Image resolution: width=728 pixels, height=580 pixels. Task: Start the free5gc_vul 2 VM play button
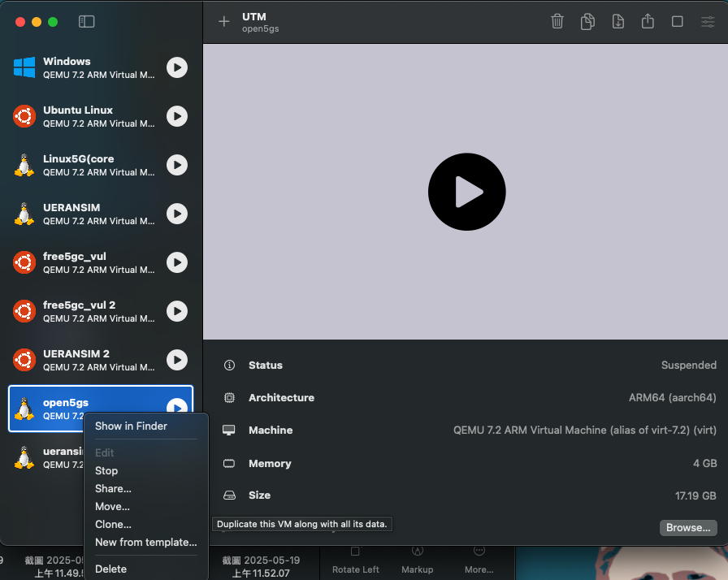[177, 311]
